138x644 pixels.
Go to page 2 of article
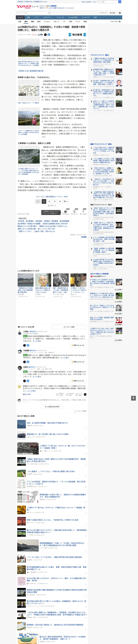pyautogui.click(x=49, y=201)
